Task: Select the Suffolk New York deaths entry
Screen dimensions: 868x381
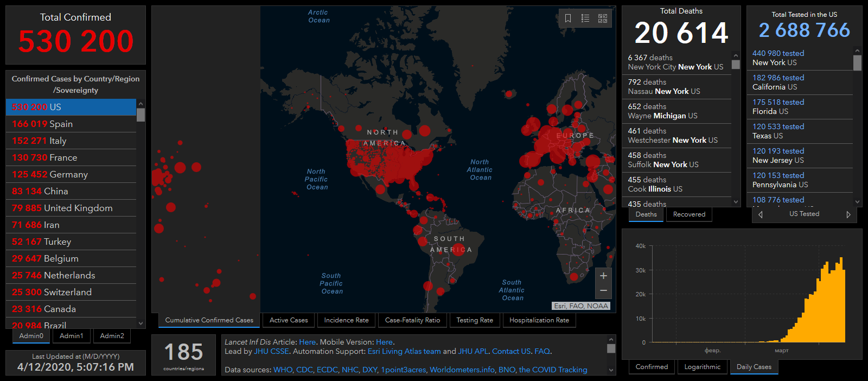Action: point(676,160)
